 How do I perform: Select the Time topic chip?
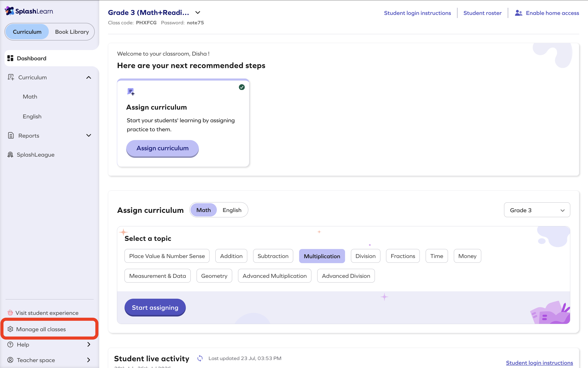pyautogui.click(x=437, y=256)
